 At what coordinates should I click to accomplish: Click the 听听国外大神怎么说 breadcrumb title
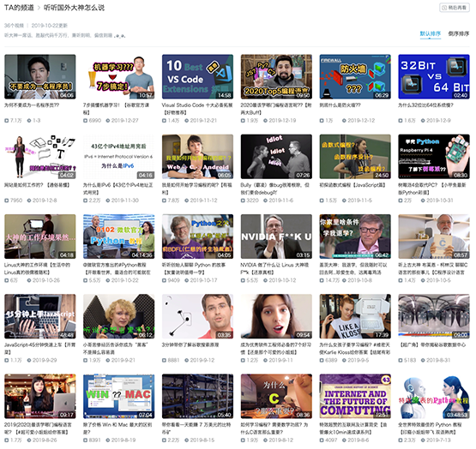(x=74, y=8)
